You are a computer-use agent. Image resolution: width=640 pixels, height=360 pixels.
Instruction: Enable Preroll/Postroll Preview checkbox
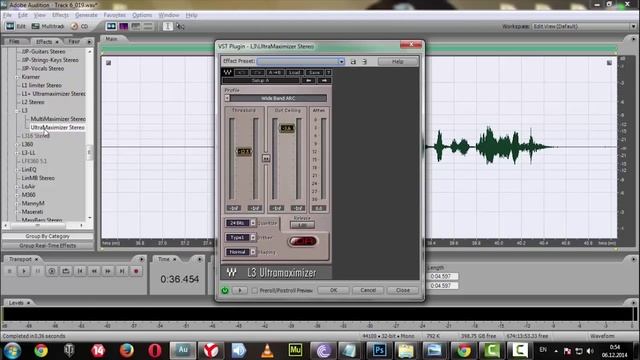pyautogui.click(x=254, y=290)
